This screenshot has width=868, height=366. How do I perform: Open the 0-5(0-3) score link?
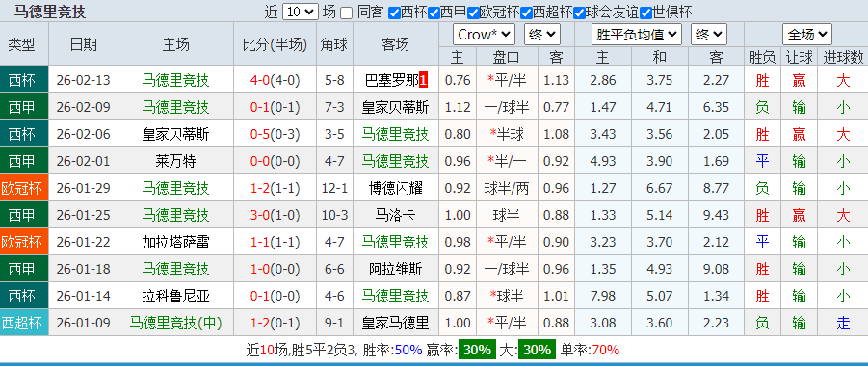[275, 134]
